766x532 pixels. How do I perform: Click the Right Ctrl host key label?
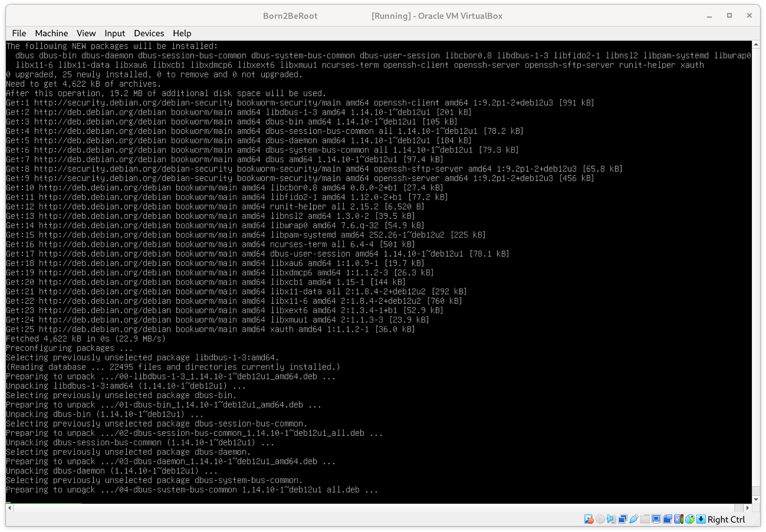726,520
